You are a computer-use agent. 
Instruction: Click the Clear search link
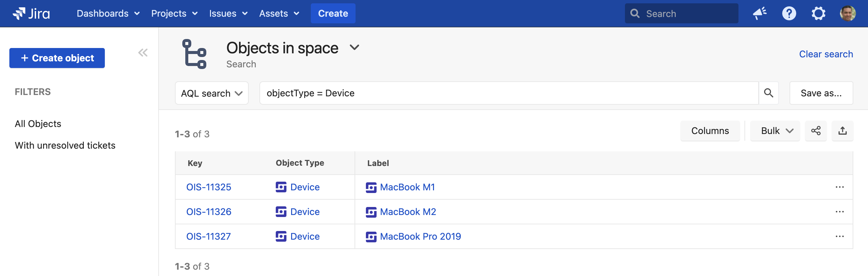coord(826,54)
